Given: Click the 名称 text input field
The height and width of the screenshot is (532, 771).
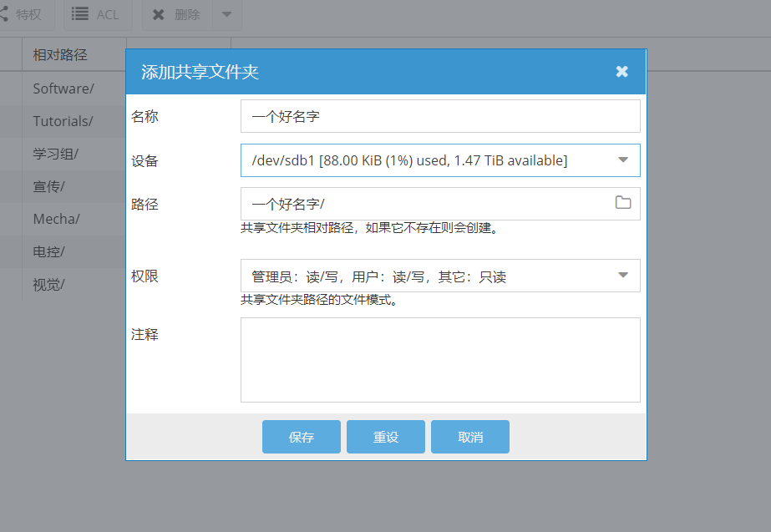Looking at the screenshot, I should coord(439,117).
